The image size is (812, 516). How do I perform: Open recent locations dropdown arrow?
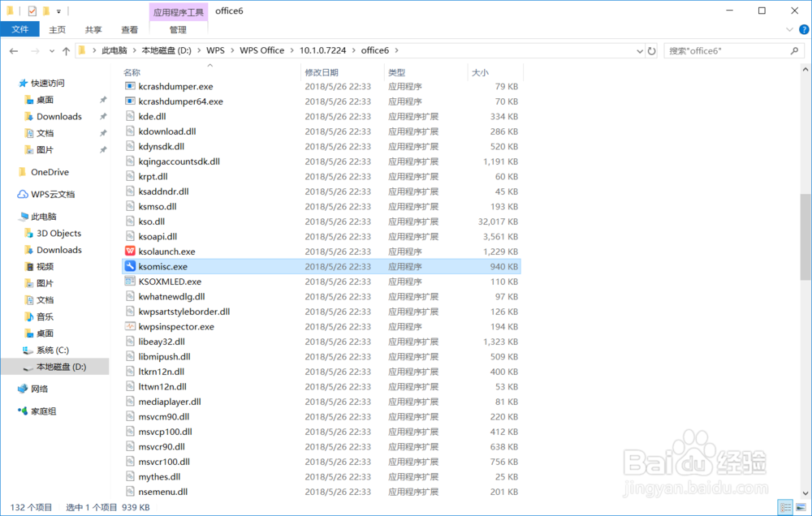click(52, 51)
